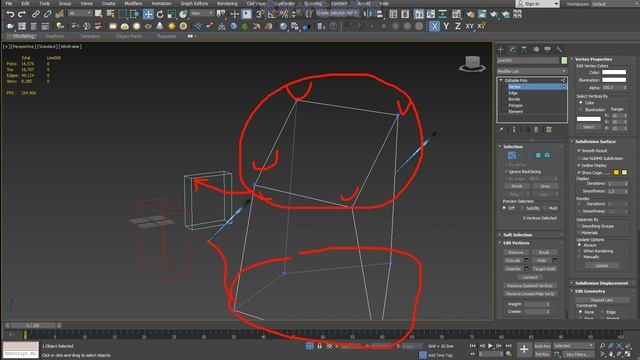Open the Modifiers menu
The image size is (640, 360).
coord(133,3)
